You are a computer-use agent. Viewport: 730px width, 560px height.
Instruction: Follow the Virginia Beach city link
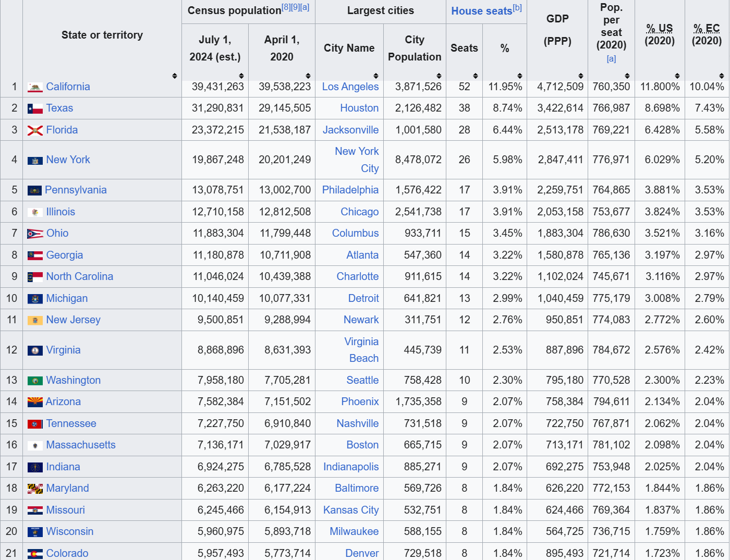tap(361, 350)
